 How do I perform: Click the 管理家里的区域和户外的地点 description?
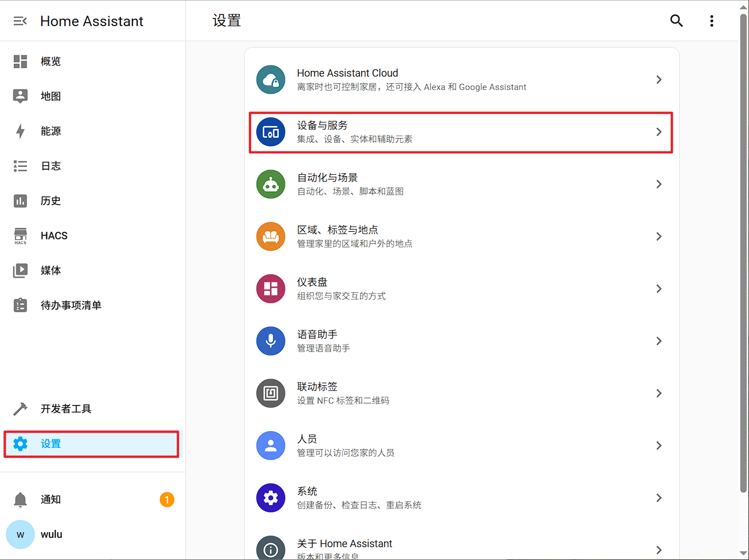(354, 244)
